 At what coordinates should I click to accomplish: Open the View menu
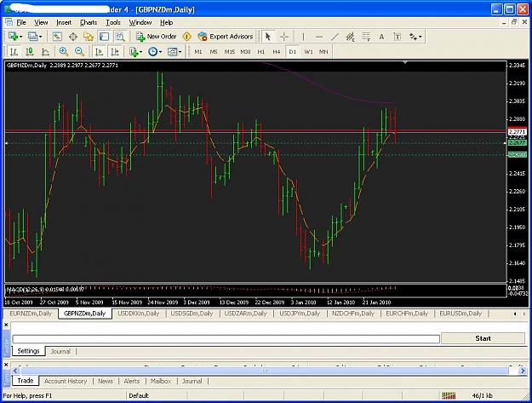pyautogui.click(x=41, y=22)
